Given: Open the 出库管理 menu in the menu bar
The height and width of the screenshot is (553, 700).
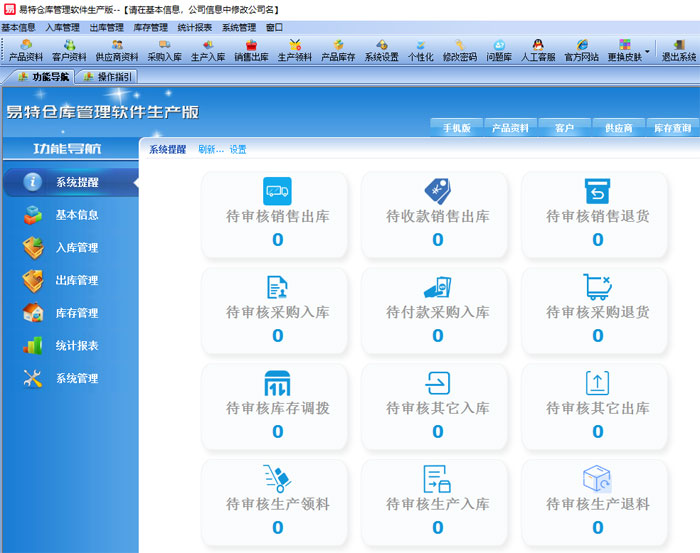Looking at the screenshot, I should [107, 28].
